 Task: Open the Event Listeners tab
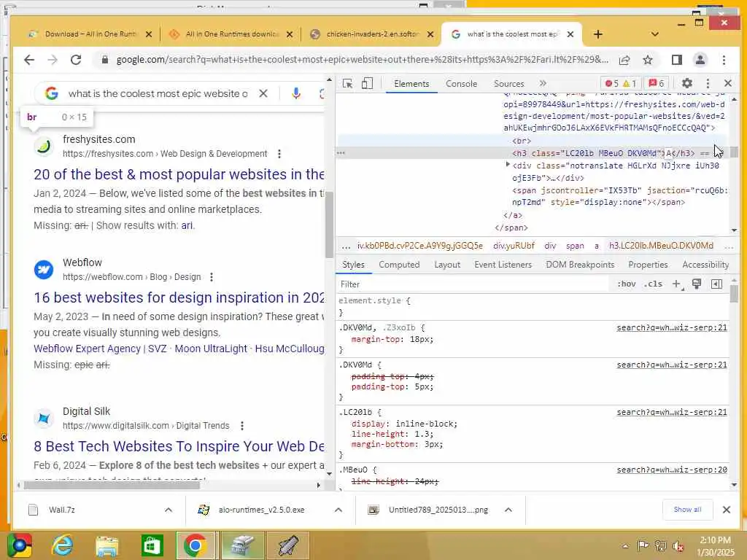[x=503, y=265]
